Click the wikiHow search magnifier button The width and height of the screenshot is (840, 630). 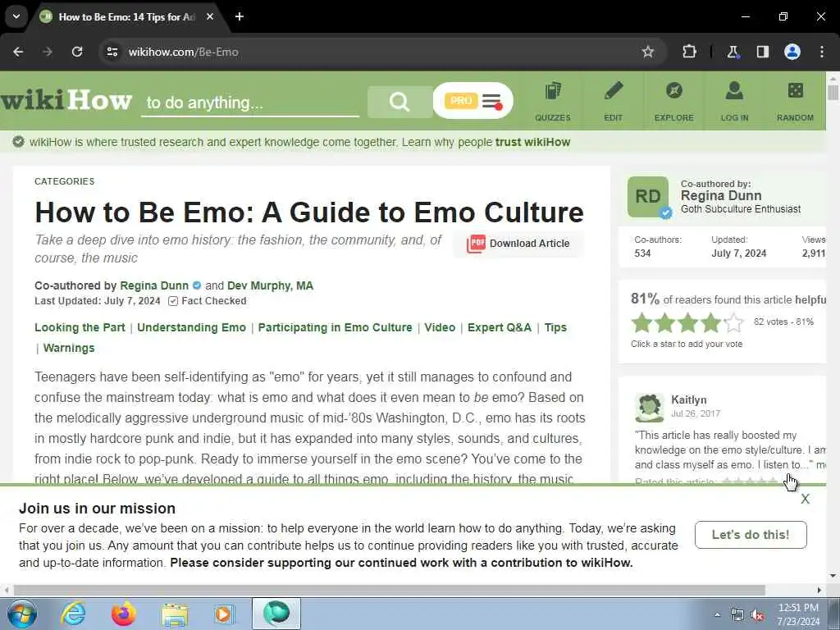pos(399,101)
